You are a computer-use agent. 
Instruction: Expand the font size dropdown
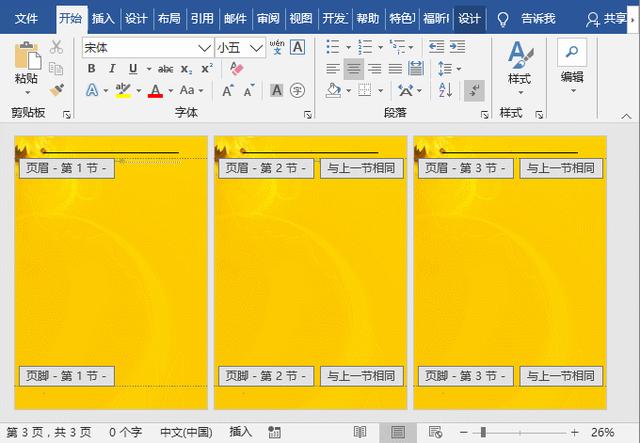click(257, 47)
